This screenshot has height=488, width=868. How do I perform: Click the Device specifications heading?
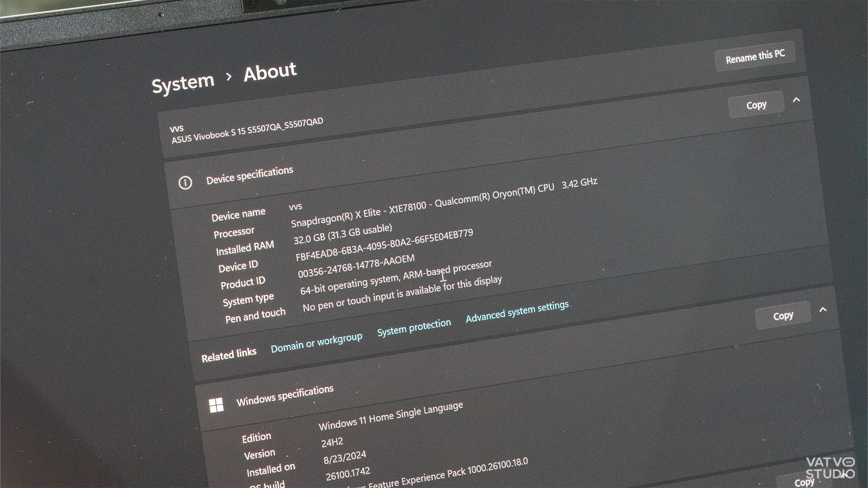coord(250,175)
